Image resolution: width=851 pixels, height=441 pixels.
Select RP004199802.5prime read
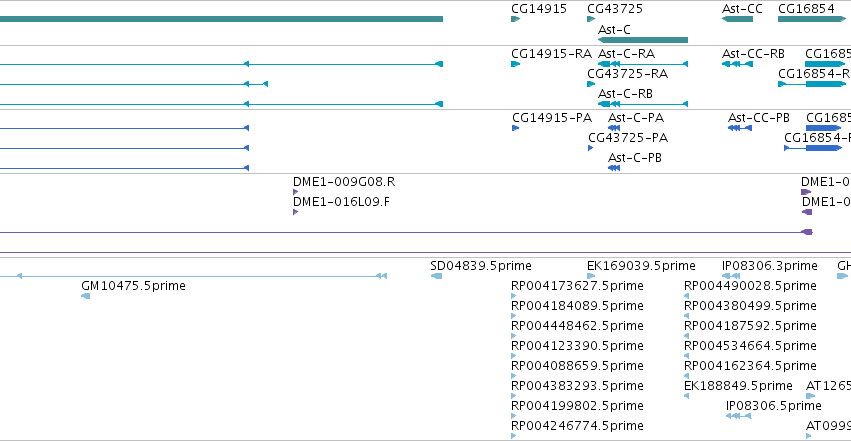pyautogui.click(x=577, y=406)
